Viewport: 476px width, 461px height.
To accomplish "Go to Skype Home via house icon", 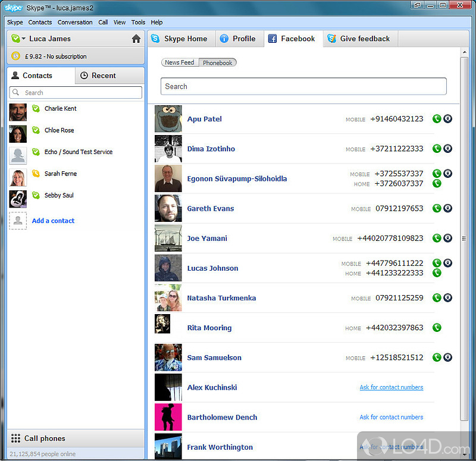I will 136,39.
